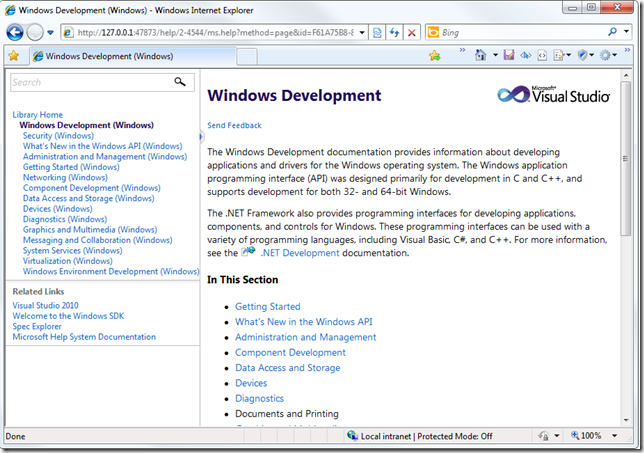Click the Home toolbar icon
This screenshot has height=453, width=644.
tap(481, 56)
